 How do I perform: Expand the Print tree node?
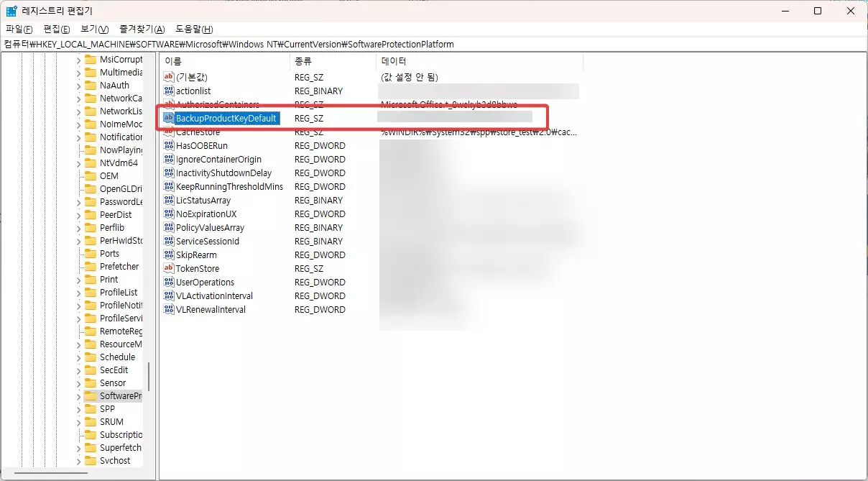pyautogui.click(x=78, y=279)
